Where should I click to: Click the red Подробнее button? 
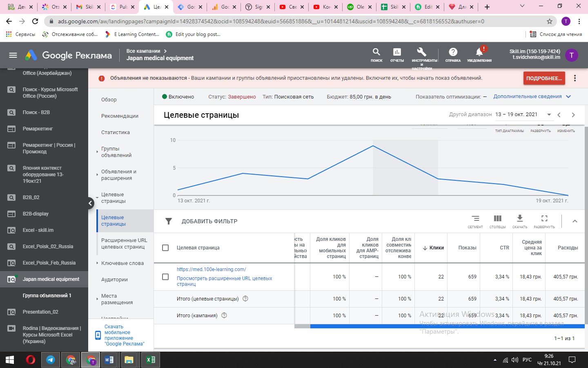click(x=544, y=78)
